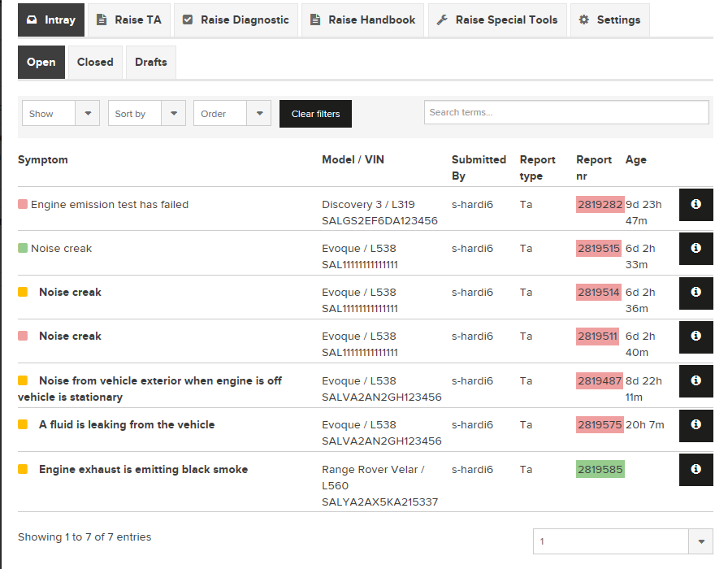Open info for report 2819575
The height and width of the screenshot is (569, 728).
[x=696, y=425]
